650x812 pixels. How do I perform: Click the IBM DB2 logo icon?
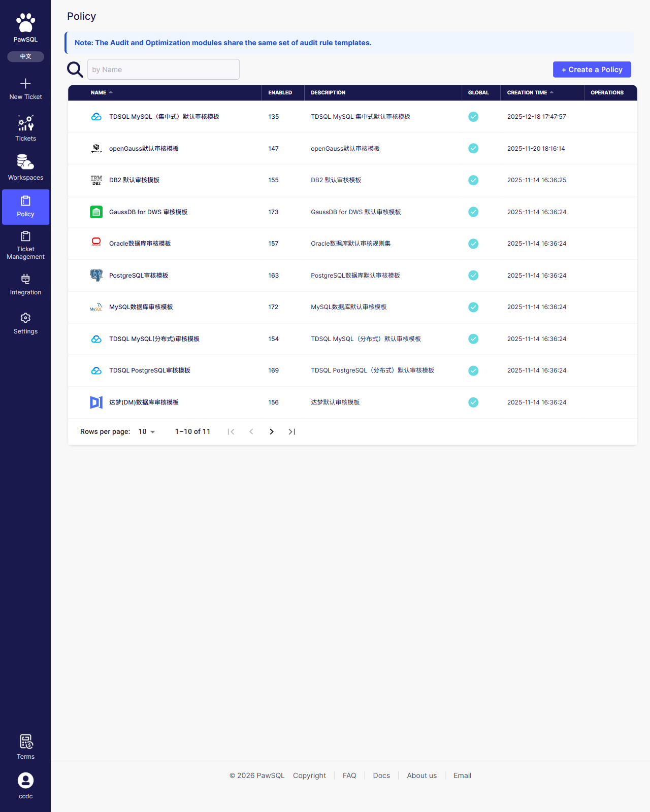click(96, 180)
